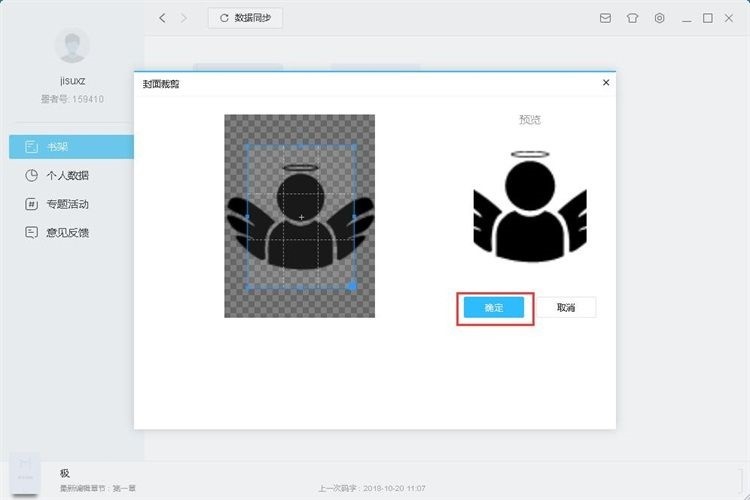Viewport: 750px width, 500px height.
Task: Click the crop box center crosshair
Action: click(301, 217)
